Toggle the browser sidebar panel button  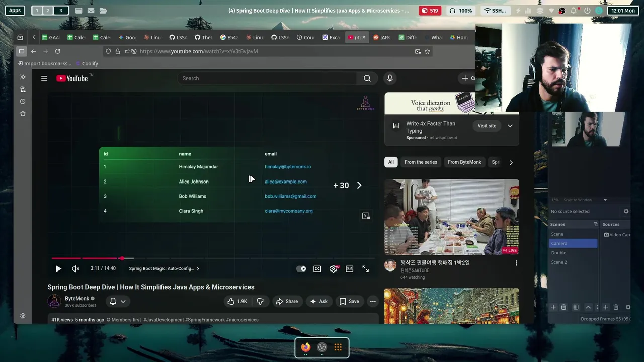(22, 51)
